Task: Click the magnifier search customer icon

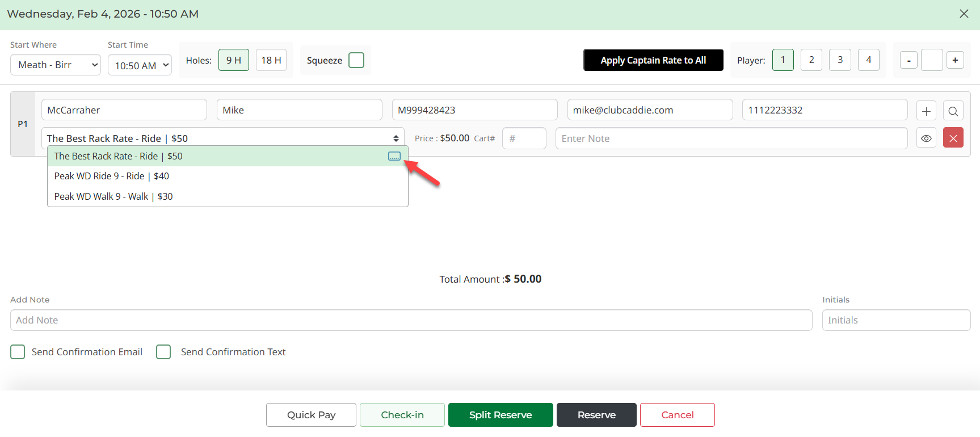Action: pos(953,111)
